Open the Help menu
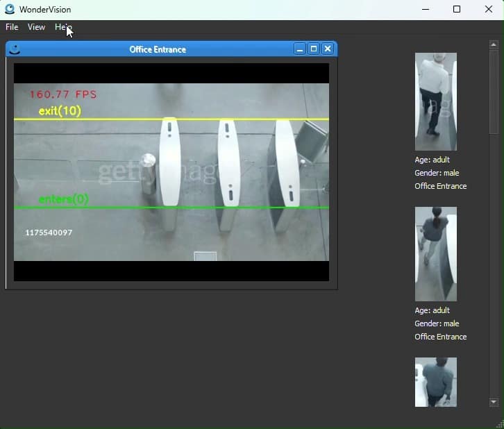 [63, 27]
